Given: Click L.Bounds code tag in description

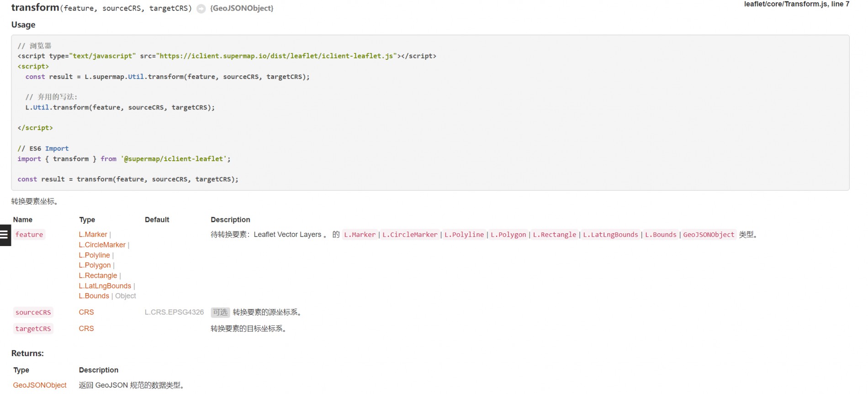Looking at the screenshot, I should tap(661, 235).
